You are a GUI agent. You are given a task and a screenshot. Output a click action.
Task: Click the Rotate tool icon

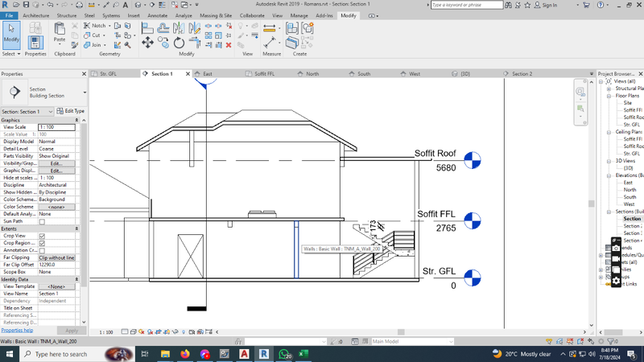click(x=180, y=43)
